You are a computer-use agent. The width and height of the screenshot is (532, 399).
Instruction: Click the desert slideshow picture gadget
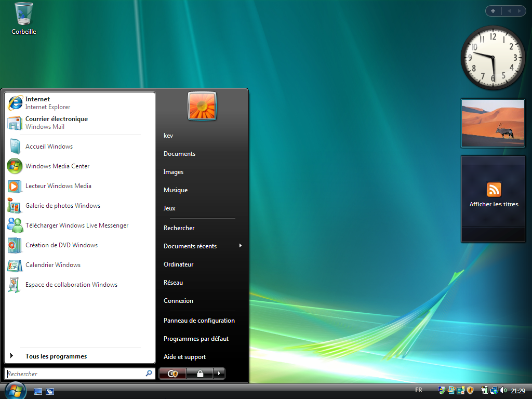tap(493, 123)
